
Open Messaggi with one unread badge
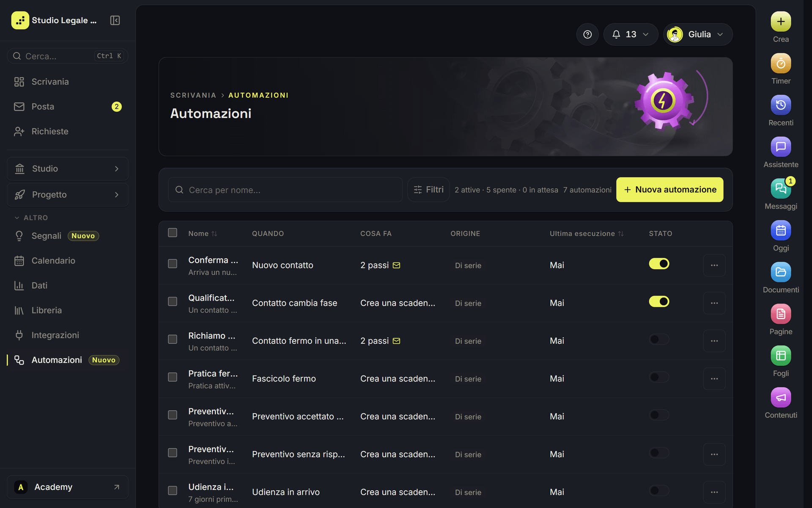781,189
